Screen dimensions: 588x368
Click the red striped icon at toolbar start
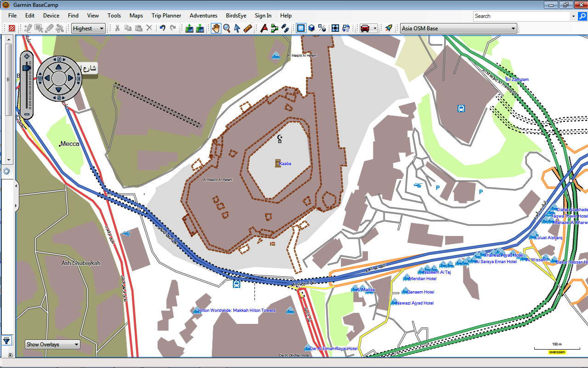coord(11,28)
